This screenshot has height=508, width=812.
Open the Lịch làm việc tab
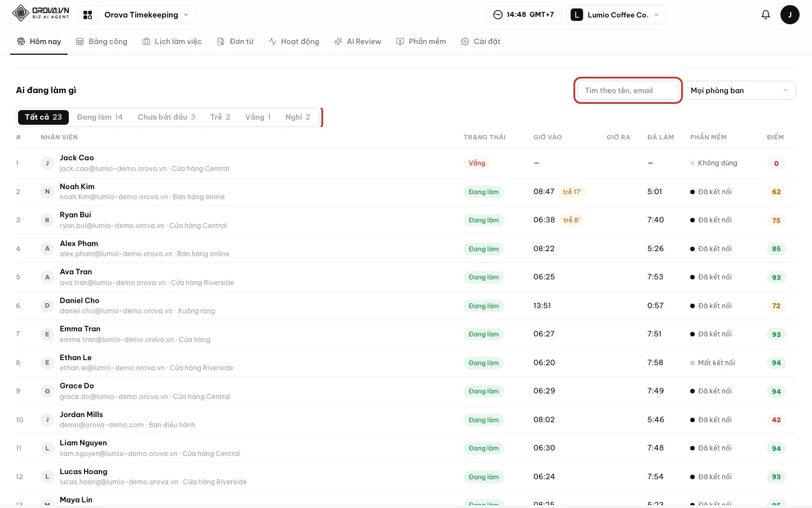172,42
